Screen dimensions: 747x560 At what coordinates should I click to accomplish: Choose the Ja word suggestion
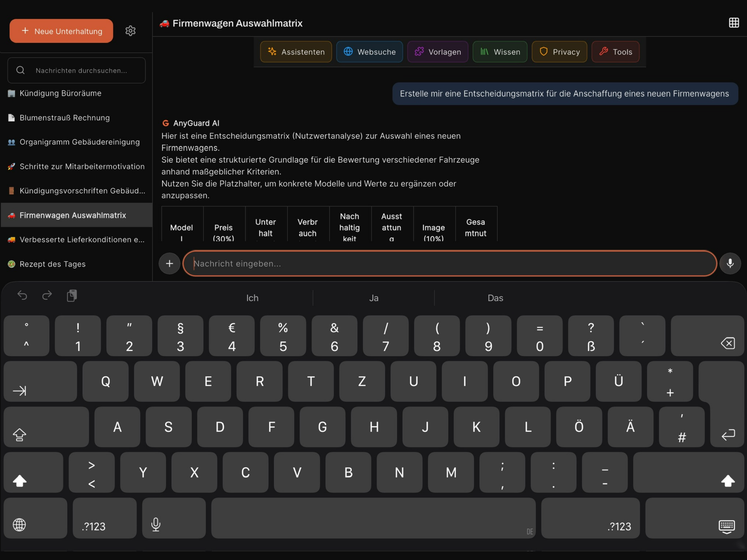pos(373,298)
